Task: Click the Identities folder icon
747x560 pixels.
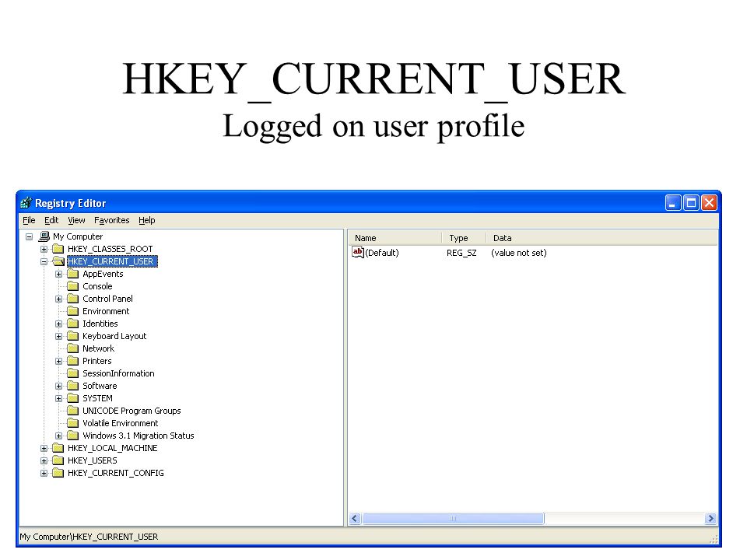Action: pos(73,324)
